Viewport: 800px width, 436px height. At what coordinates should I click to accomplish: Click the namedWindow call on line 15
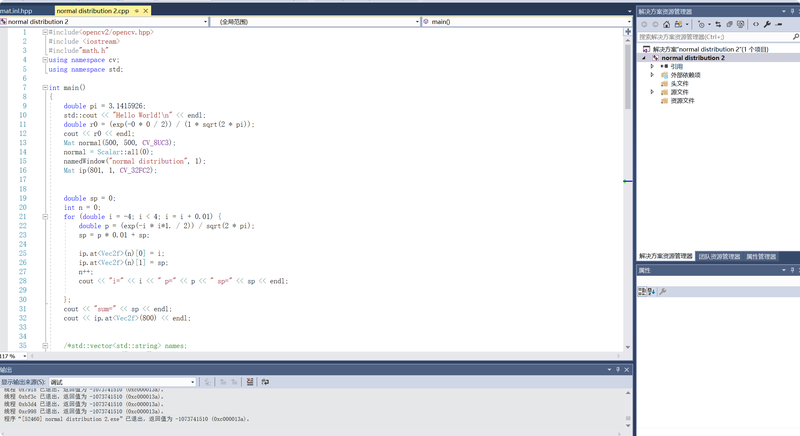point(135,161)
